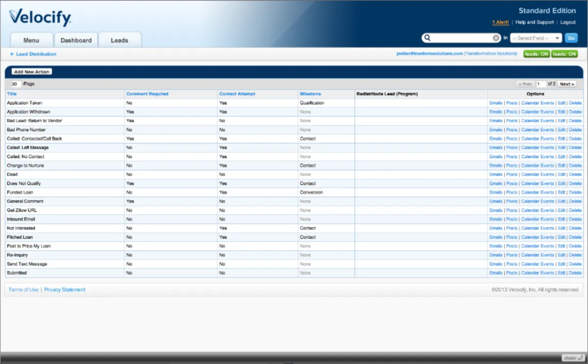The width and height of the screenshot is (588, 364).
Task: Switch to the Dashboard tab
Action: (76, 40)
